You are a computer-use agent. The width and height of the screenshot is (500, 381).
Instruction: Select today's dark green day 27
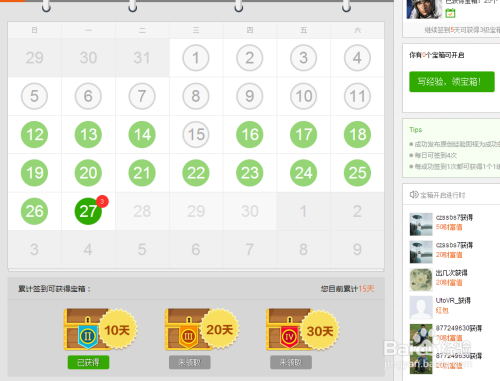click(88, 211)
